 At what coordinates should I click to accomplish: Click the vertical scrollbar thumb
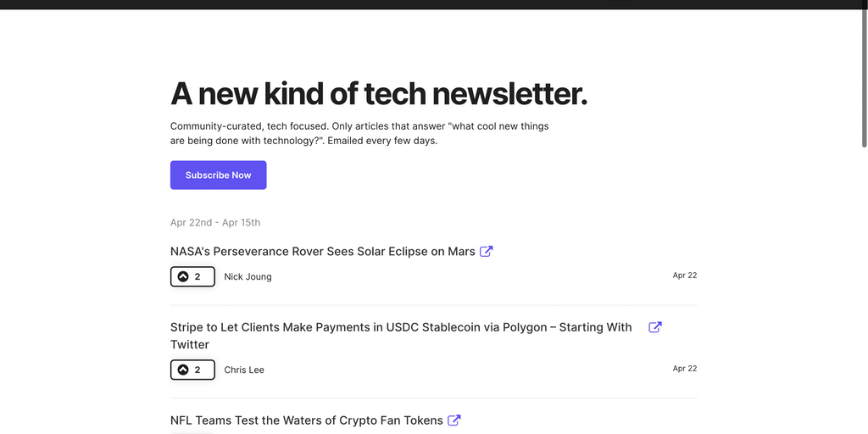pos(864,76)
